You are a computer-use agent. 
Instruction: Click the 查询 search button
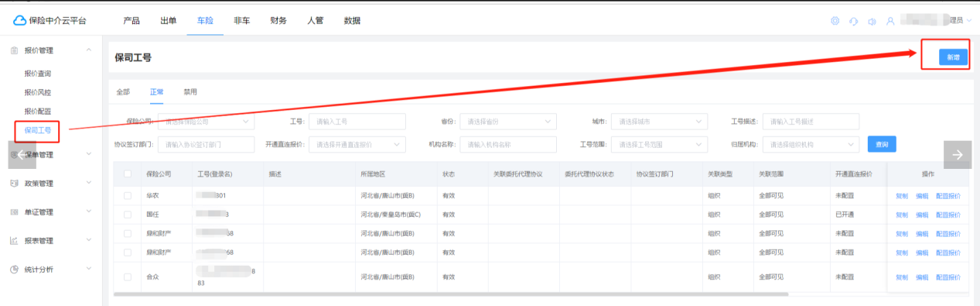click(882, 144)
